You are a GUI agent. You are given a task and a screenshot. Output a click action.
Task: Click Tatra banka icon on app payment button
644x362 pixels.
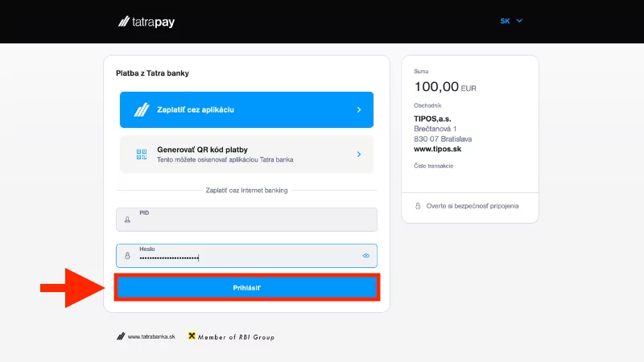(142, 109)
